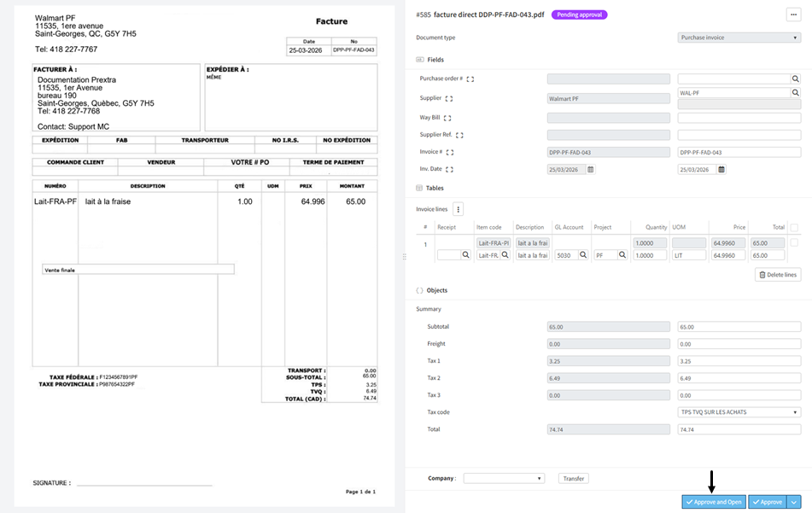This screenshot has width=812, height=513.
Task: Expand the Approve button's dropdown arrow
Action: tap(793, 502)
